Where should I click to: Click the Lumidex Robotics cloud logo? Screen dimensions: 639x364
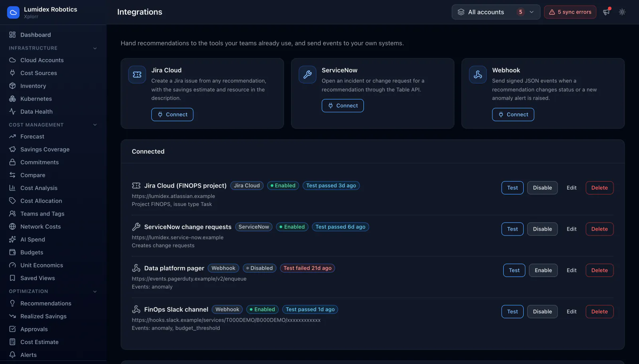point(13,12)
